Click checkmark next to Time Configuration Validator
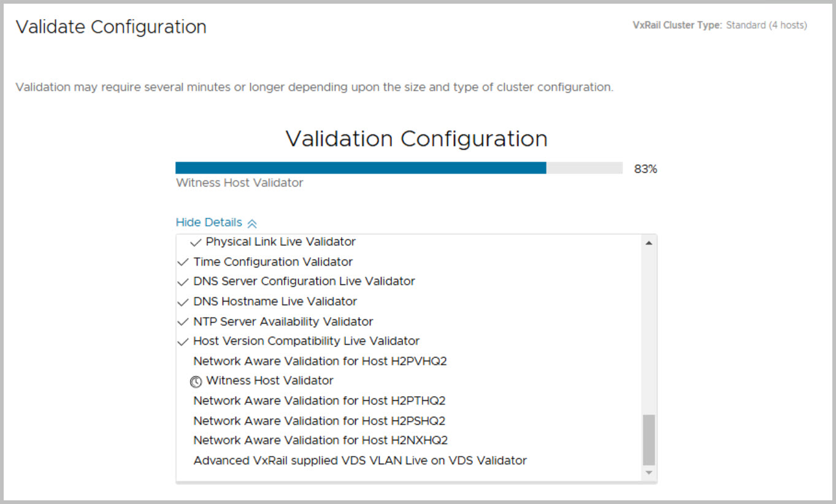The image size is (836, 504). [183, 262]
